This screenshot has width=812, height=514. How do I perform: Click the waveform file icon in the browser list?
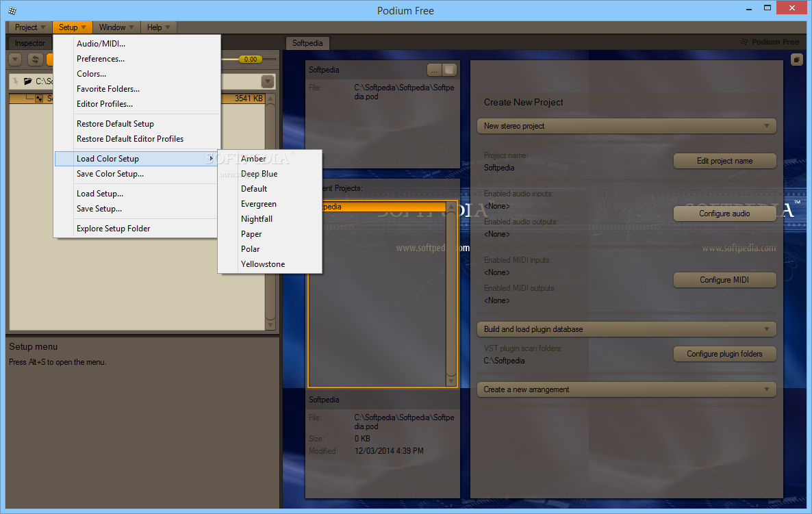tap(39, 99)
